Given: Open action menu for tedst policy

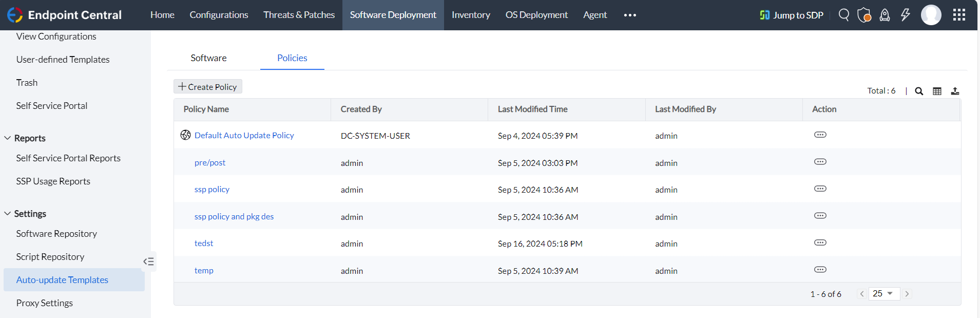Looking at the screenshot, I should click(x=820, y=242).
